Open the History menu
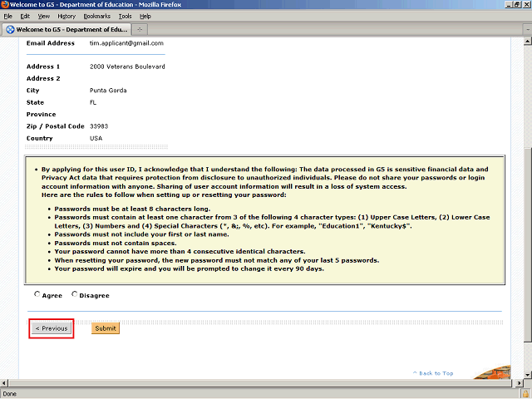 (x=66, y=17)
